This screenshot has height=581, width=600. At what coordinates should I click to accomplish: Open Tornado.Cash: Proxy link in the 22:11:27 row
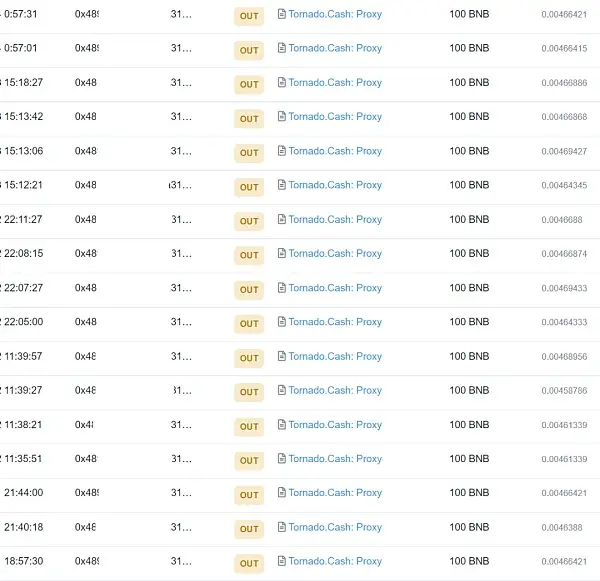[x=335, y=220]
